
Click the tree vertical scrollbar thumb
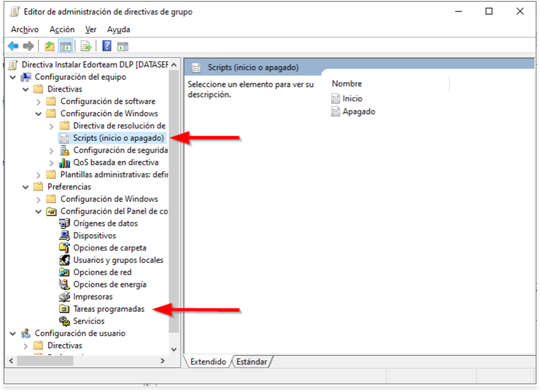coord(174,201)
